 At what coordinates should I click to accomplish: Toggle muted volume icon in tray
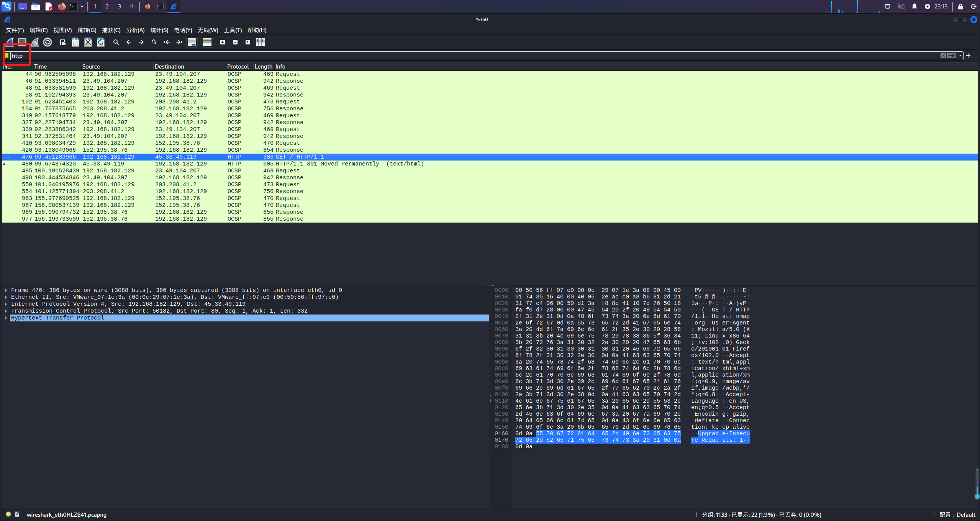(x=901, y=6)
